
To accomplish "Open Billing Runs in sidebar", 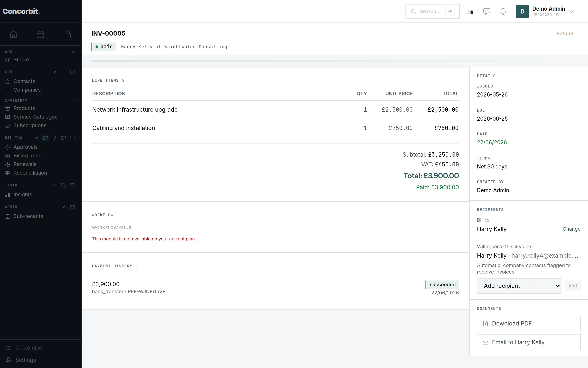I will tap(27, 156).
